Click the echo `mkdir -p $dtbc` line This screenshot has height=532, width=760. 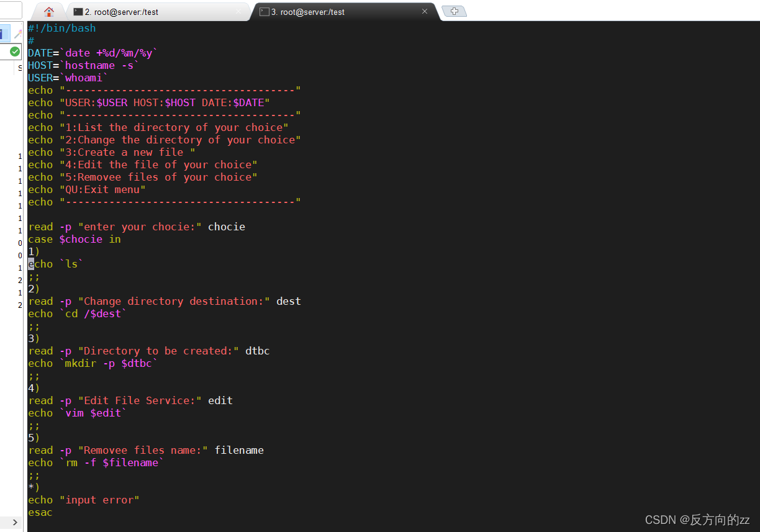coord(93,363)
